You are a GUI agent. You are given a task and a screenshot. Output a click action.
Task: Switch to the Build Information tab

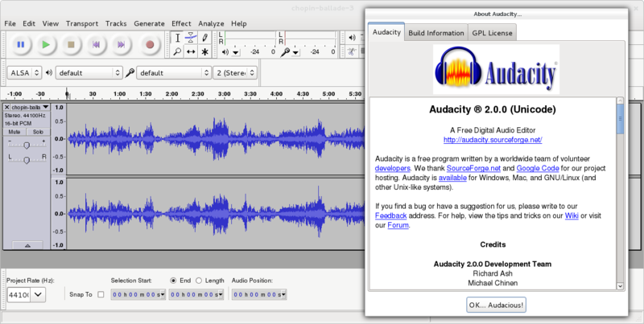tap(436, 33)
